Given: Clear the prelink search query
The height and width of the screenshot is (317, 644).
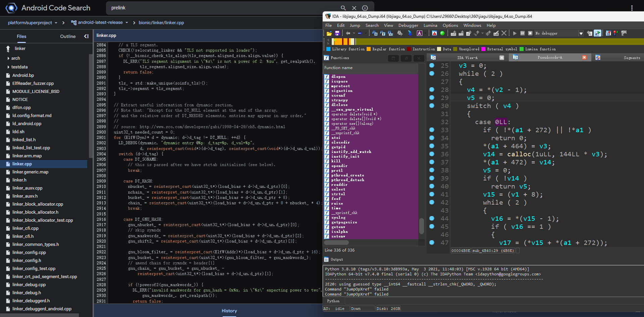Looking at the screenshot, I should (x=354, y=8).
